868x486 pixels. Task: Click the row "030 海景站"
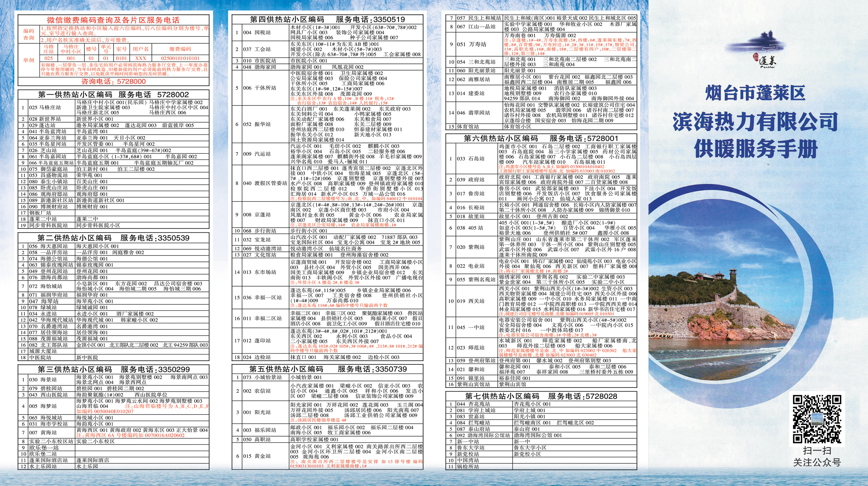[x=114, y=379]
